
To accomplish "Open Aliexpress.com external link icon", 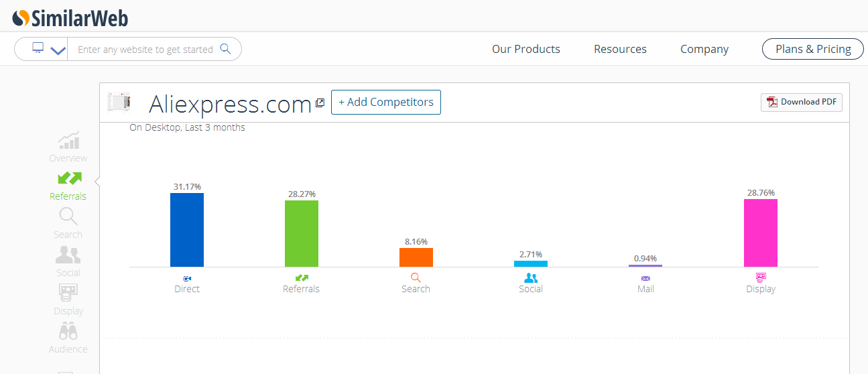I will click(x=320, y=103).
